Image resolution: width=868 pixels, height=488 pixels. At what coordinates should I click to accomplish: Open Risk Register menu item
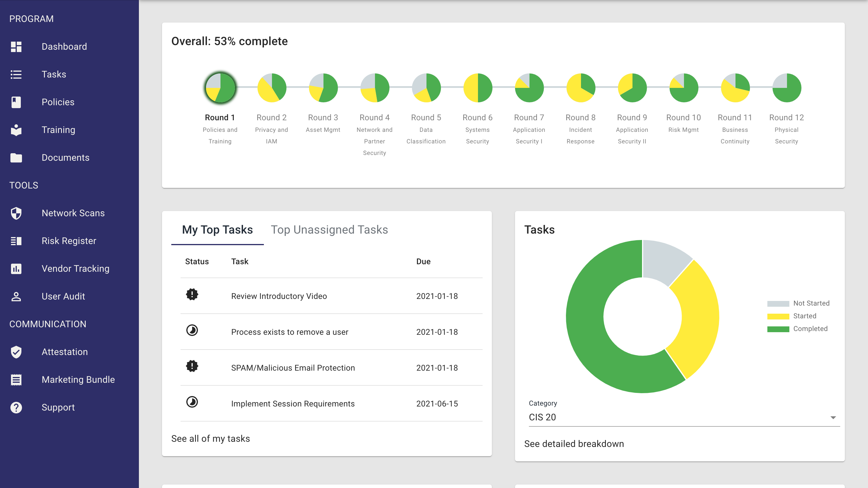click(x=69, y=241)
